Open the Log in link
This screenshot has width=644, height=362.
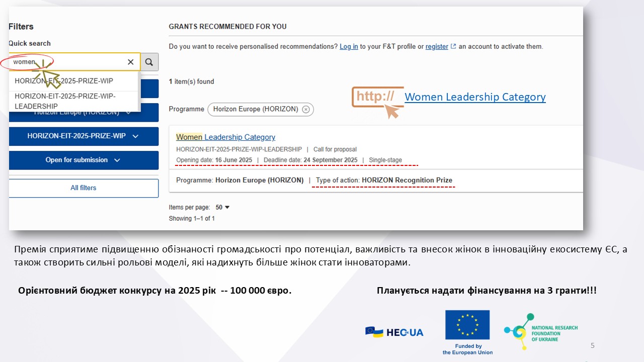pos(349,46)
